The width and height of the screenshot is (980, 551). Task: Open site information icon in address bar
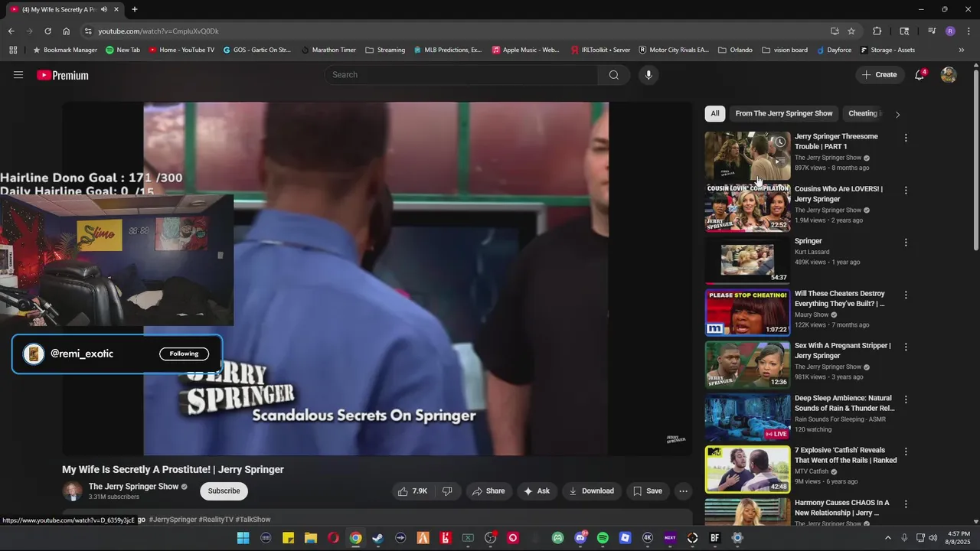pos(88,31)
